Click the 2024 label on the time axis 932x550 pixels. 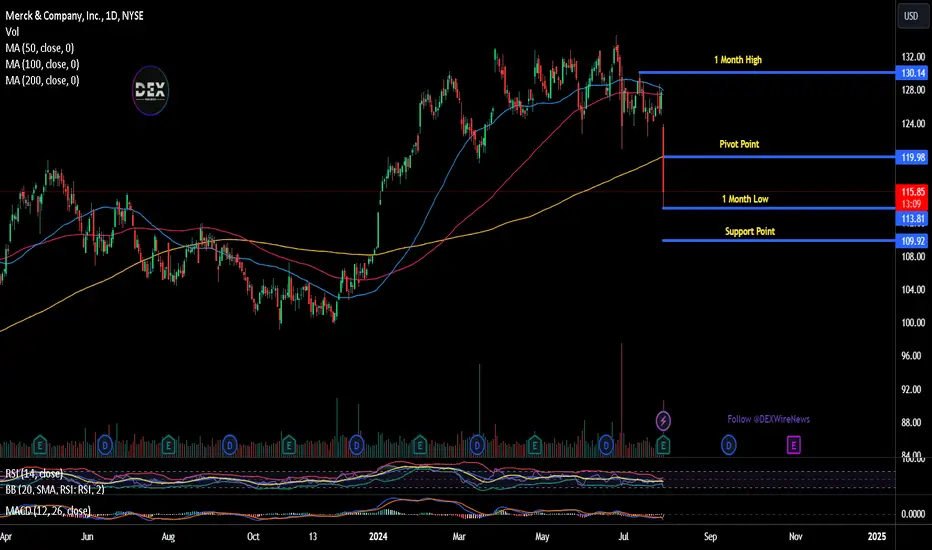click(378, 536)
